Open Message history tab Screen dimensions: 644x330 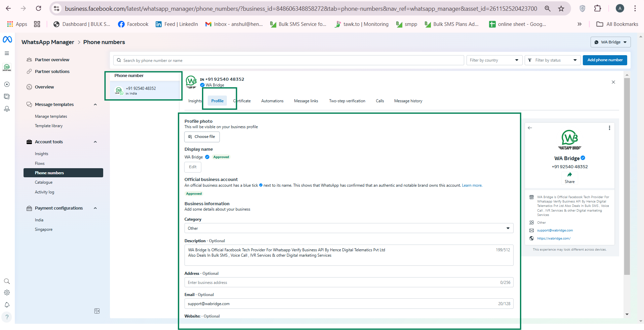click(408, 101)
